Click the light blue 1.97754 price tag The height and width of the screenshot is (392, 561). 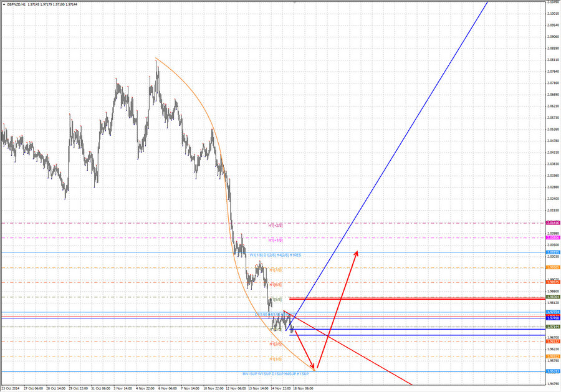point(553,312)
